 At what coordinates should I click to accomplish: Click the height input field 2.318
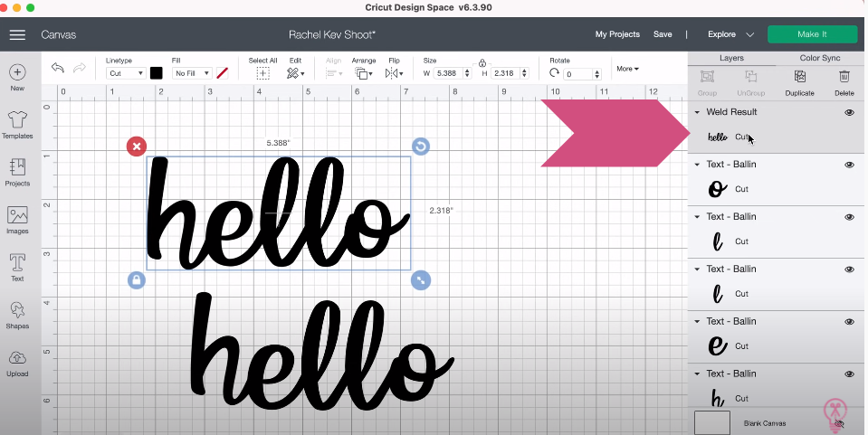pos(505,73)
